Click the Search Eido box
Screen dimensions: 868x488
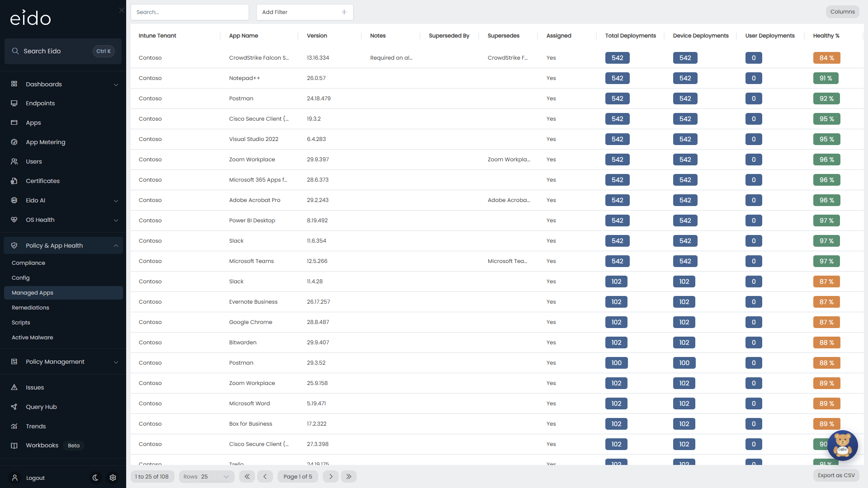click(63, 51)
